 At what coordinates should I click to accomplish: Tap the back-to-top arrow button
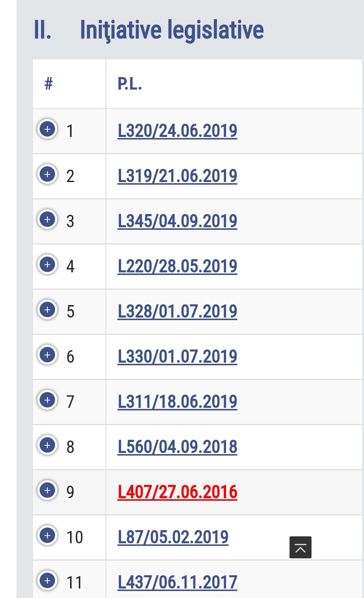[301, 547]
